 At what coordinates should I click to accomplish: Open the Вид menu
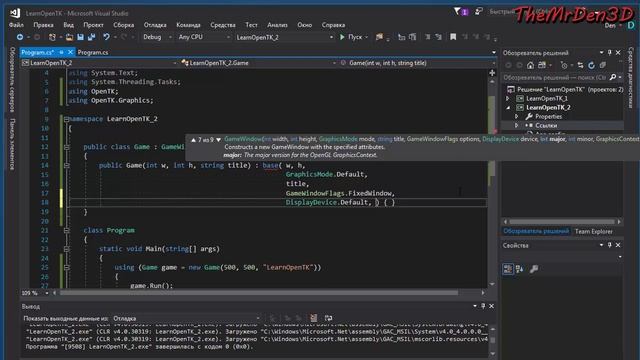69,25
